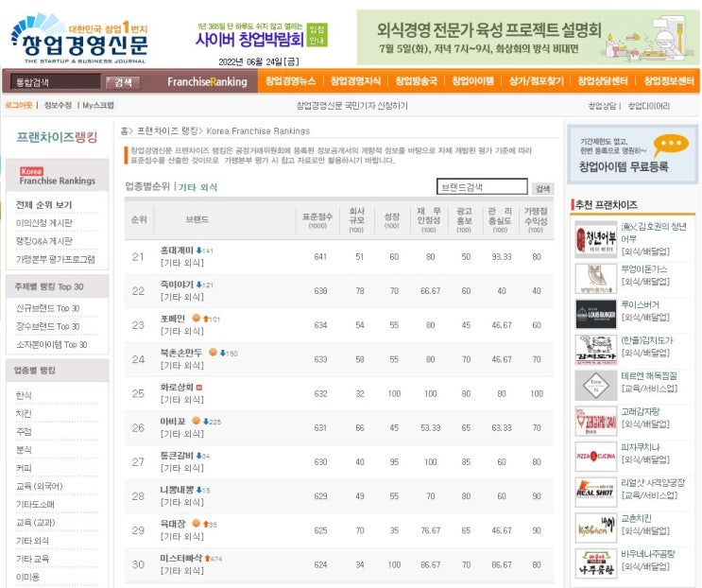Open 창업경영뉴스 menu
The image size is (702, 588).
click(291, 81)
